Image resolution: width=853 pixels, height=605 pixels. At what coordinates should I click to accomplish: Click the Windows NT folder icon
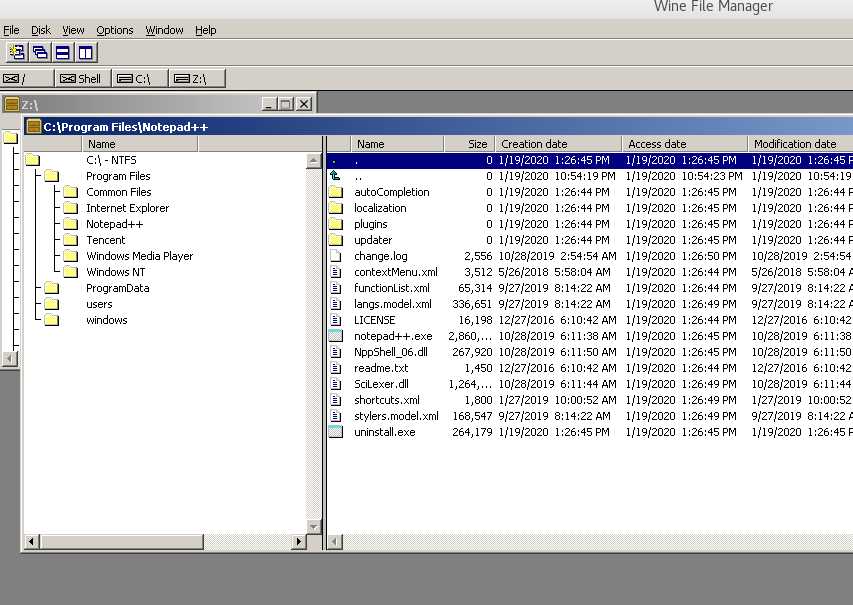pos(70,271)
